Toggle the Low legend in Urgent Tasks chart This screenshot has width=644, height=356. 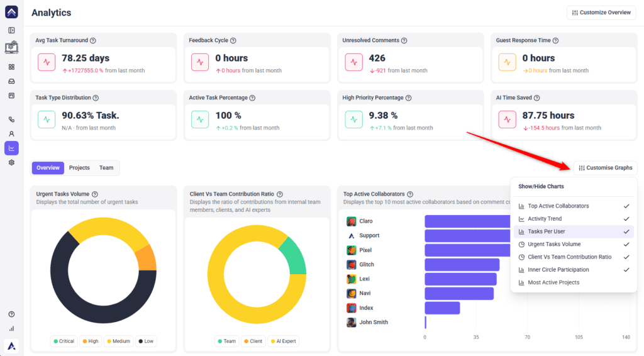click(x=146, y=341)
